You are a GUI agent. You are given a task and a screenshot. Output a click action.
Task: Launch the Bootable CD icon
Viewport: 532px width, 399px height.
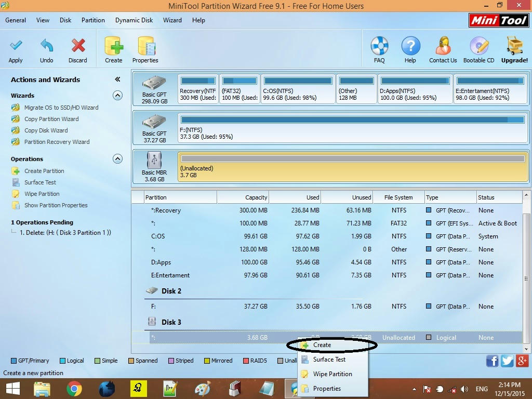click(479, 46)
